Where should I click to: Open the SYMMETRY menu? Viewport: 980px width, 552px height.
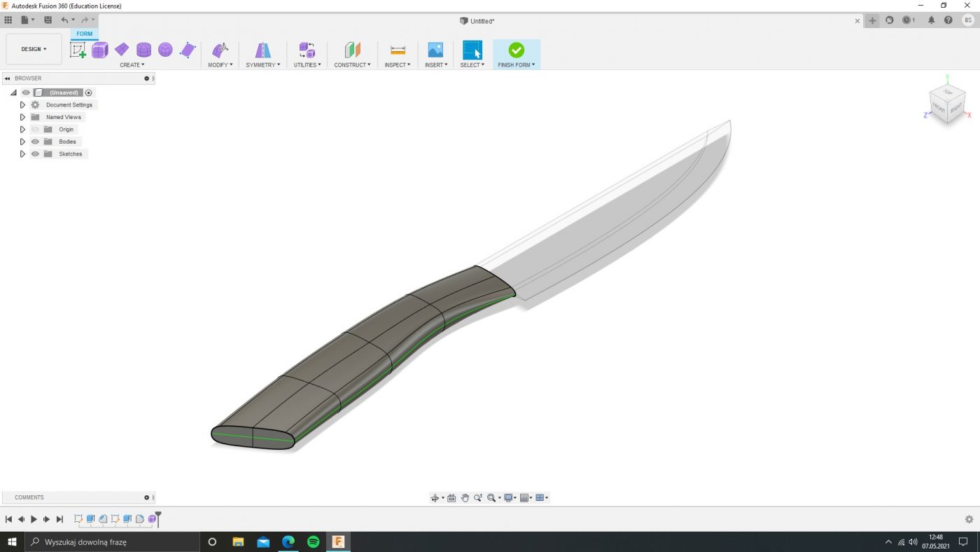coord(262,64)
